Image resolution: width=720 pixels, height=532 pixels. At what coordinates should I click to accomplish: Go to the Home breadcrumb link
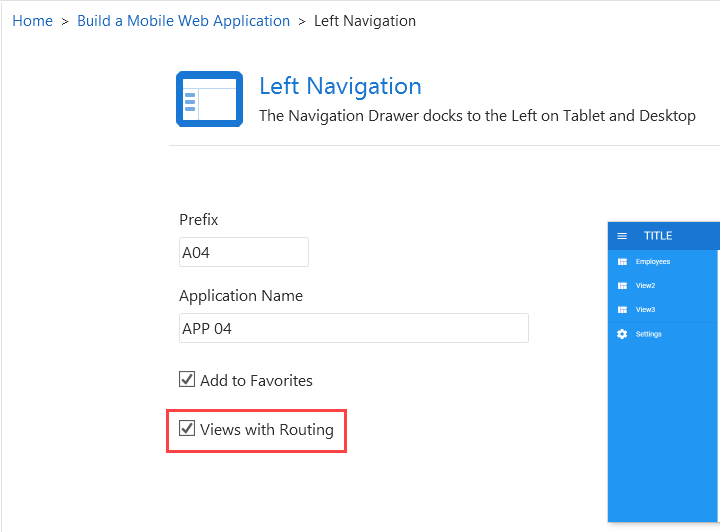coord(32,21)
